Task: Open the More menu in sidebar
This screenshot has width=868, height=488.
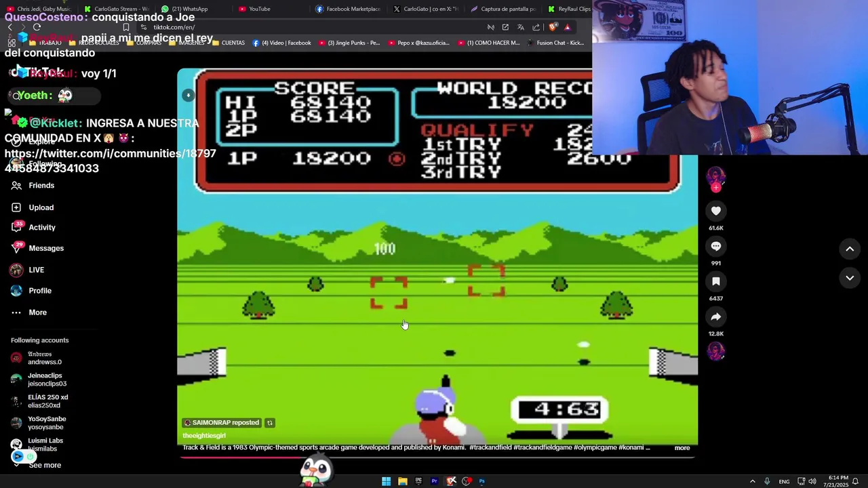Action: 28,312
